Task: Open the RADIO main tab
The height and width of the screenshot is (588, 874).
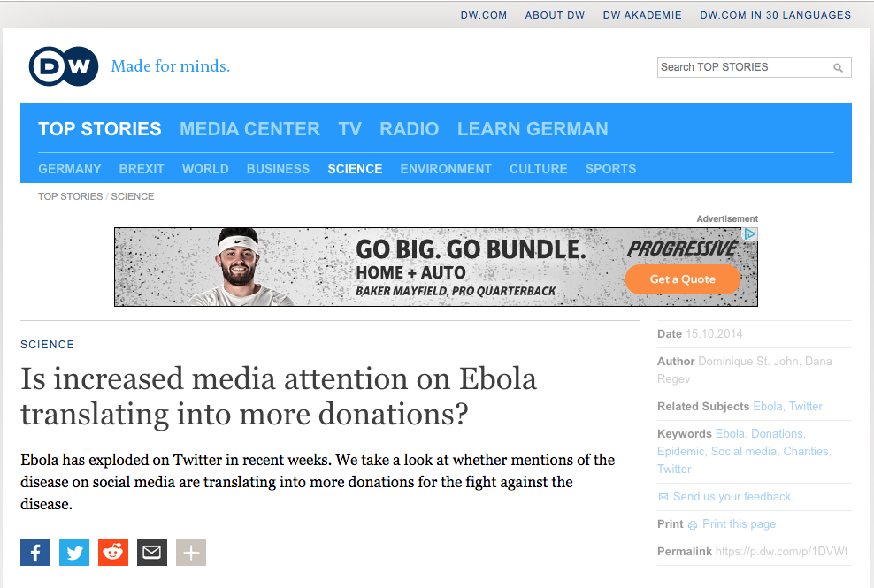Action: pos(409,129)
